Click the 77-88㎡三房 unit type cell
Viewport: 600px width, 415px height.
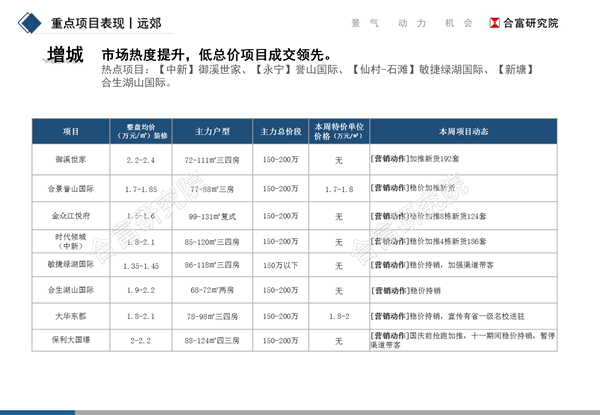tap(212, 189)
